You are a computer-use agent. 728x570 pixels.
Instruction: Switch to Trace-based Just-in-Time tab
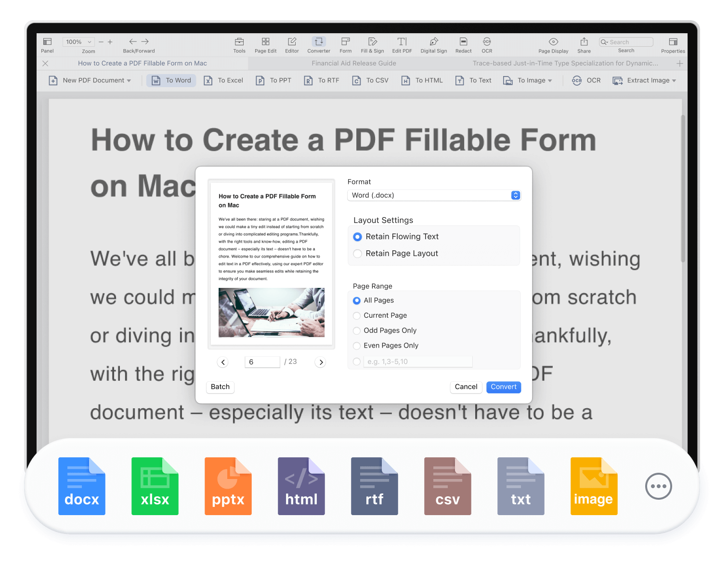click(x=565, y=63)
